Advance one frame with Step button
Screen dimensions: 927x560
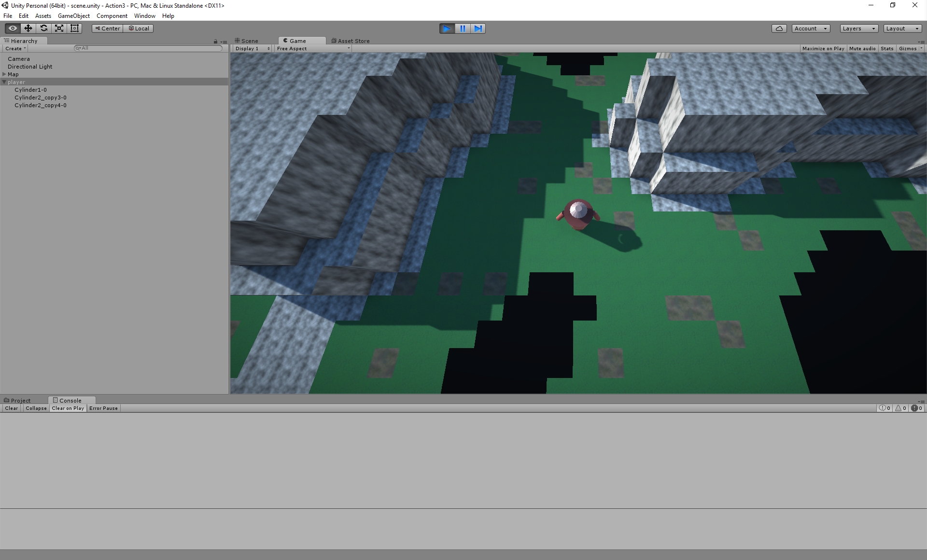pyautogui.click(x=478, y=28)
